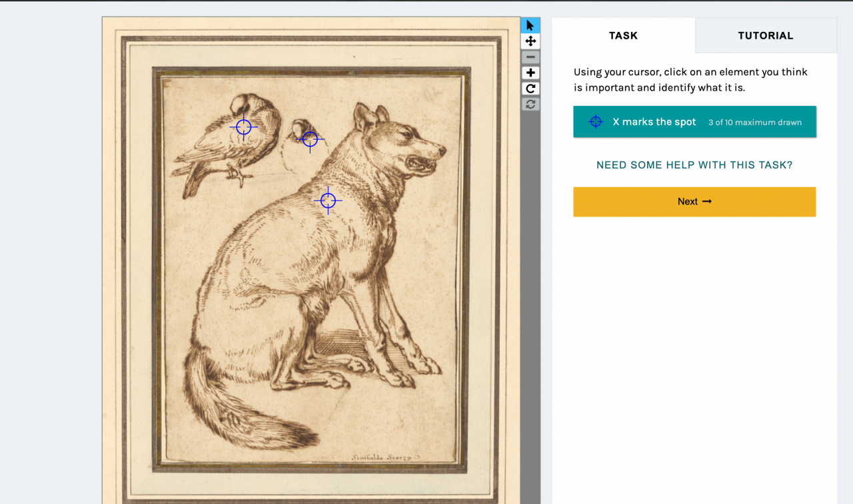This screenshot has width=853, height=504.
Task: Select the crosshair marker on the left bird
Action: (244, 126)
